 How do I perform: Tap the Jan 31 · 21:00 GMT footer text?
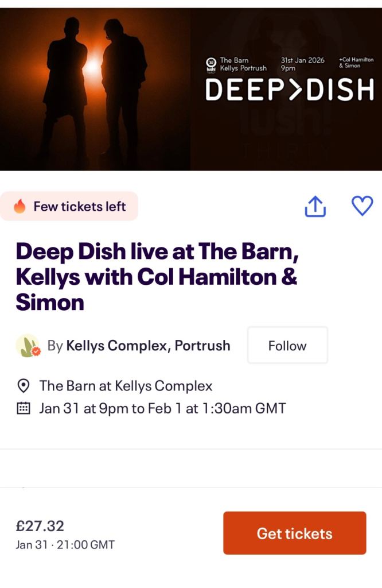(65, 544)
